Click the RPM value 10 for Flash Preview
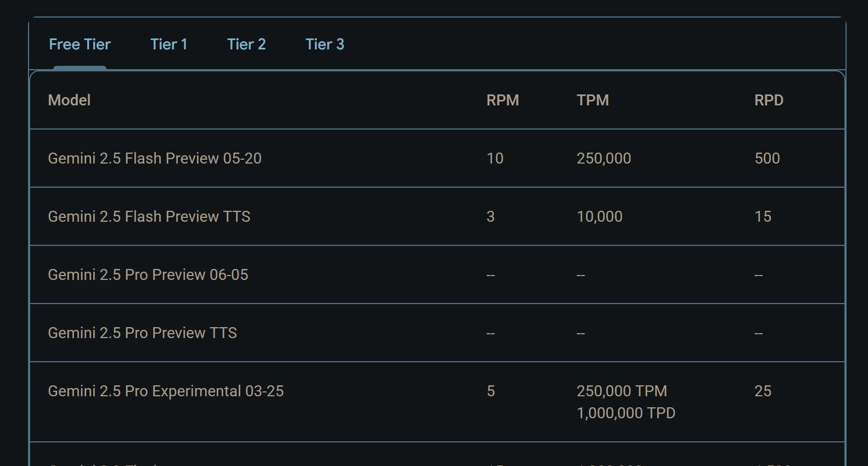 click(495, 159)
